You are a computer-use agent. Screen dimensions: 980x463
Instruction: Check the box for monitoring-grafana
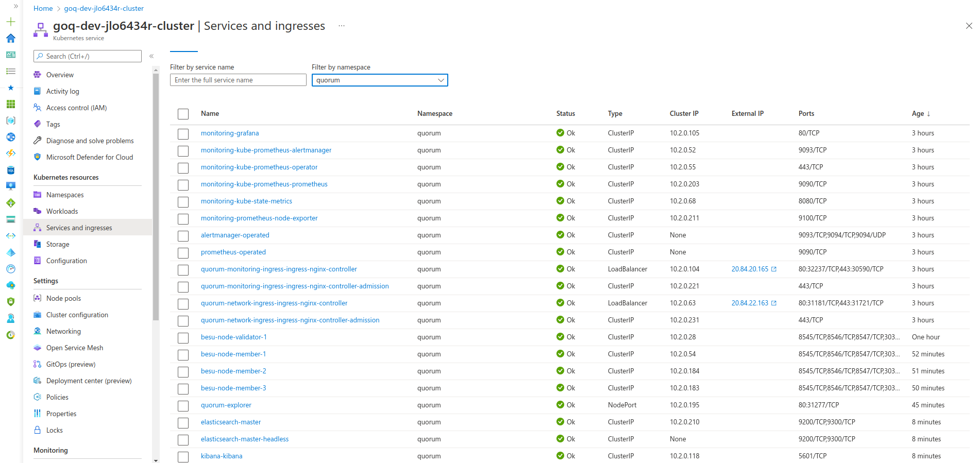183,134
